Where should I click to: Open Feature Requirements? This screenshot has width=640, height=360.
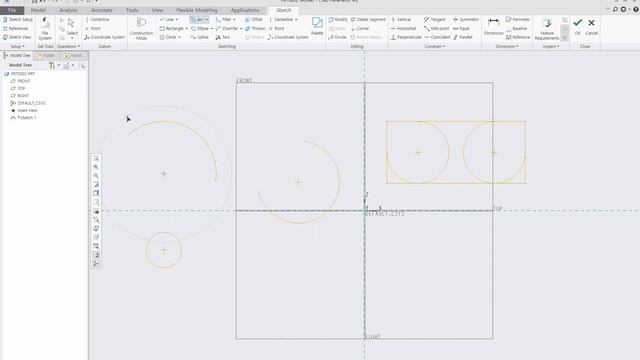547,29
